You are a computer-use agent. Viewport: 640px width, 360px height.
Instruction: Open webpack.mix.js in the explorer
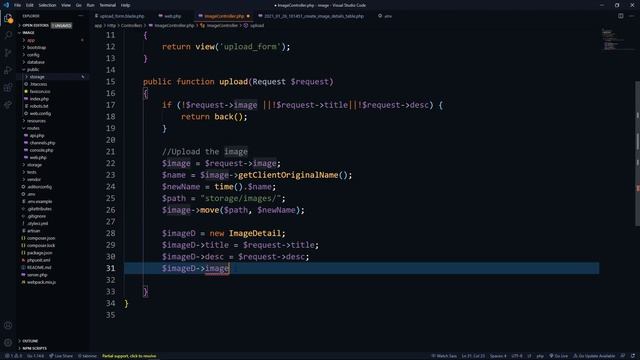coord(52,282)
